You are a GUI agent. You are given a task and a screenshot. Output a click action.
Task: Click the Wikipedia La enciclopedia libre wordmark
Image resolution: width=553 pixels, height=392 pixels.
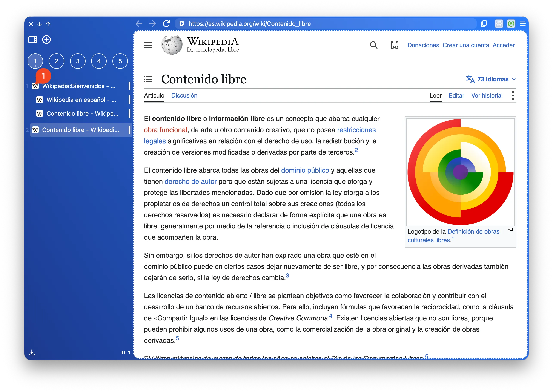[213, 45]
